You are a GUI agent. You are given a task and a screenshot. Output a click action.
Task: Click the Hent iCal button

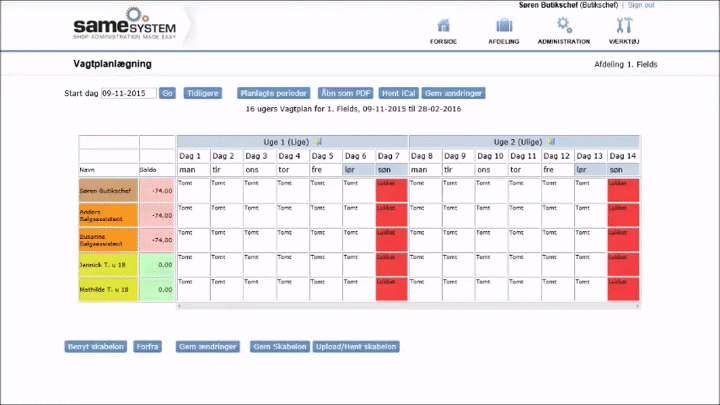[x=399, y=93]
